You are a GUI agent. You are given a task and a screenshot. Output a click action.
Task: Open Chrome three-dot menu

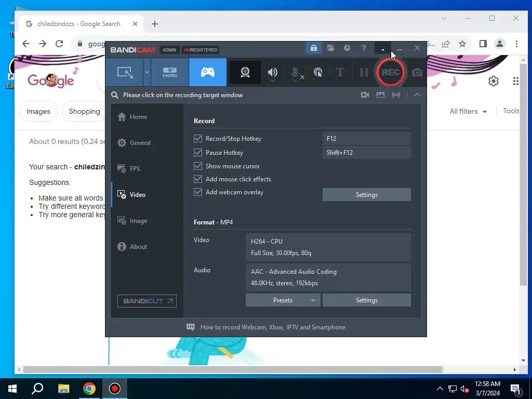point(516,44)
